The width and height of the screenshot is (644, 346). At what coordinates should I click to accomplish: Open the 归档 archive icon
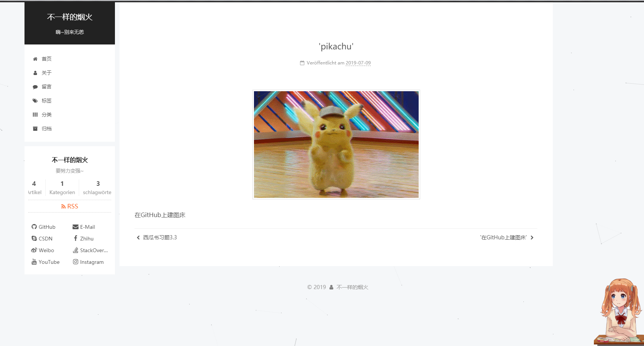pos(35,129)
